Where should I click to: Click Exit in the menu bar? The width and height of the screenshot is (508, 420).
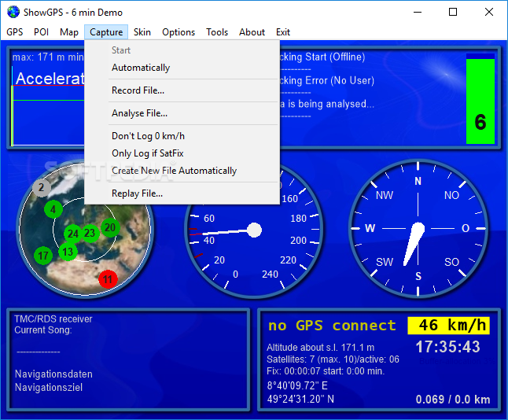[x=283, y=32]
